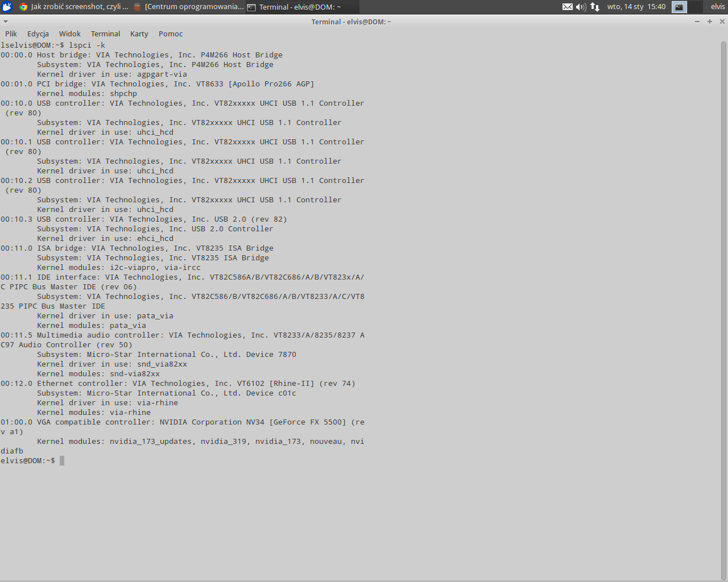This screenshot has width=728, height=582.
Task: Activate the Terminal - elvis@DOM taskbar button
Action: point(302,7)
